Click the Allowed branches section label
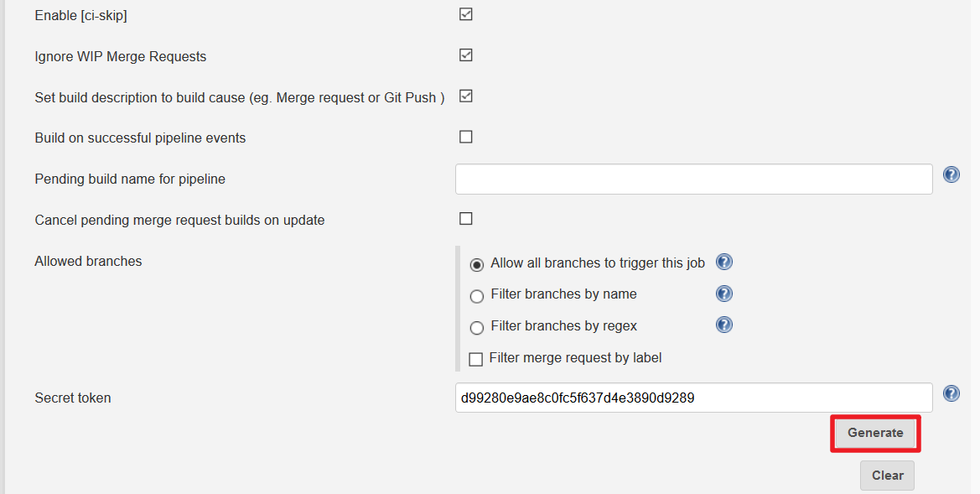The width and height of the screenshot is (980, 494). [x=88, y=261]
